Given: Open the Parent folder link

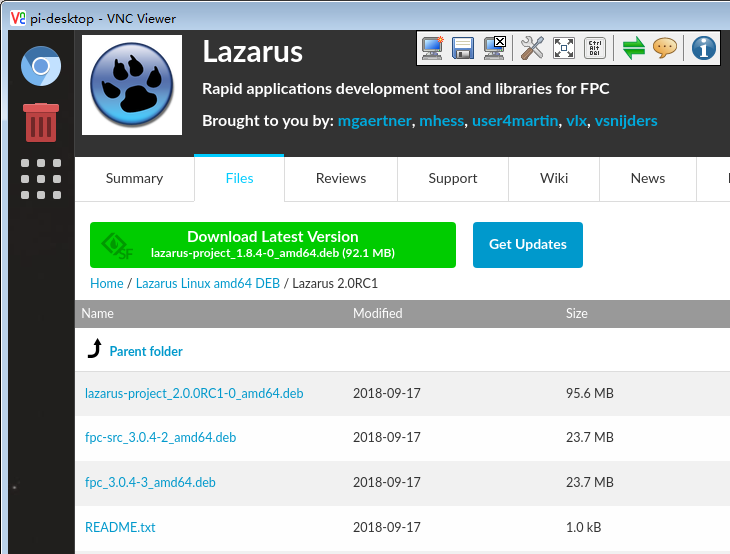Looking at the screenshot, I should (x=146, y=351).
